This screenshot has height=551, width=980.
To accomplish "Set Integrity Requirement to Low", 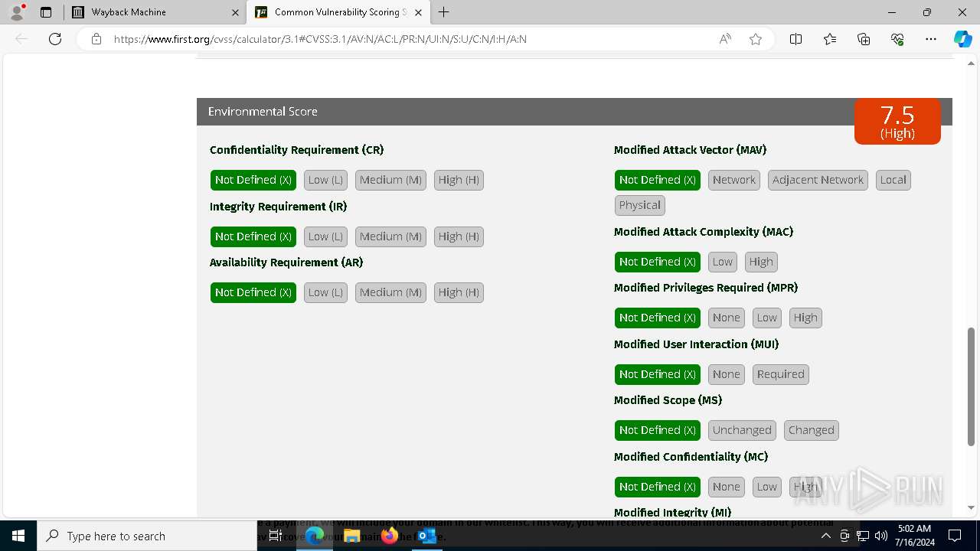I will [x=325, y=236].
